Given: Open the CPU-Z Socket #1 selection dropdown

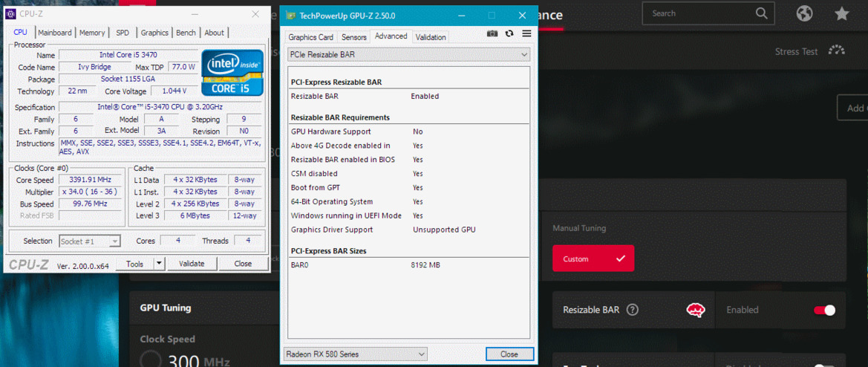Looking at the screenshot, I should tap(90, 241).
